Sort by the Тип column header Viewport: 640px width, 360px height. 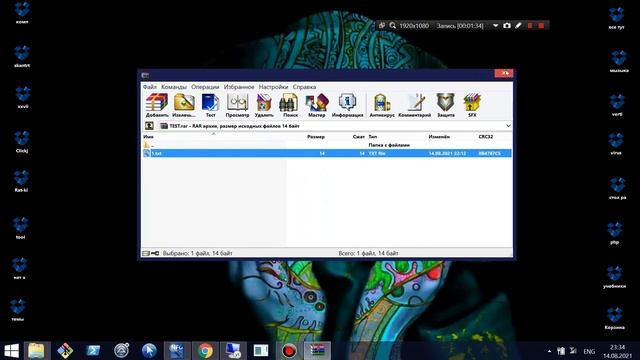pos(373,137)
